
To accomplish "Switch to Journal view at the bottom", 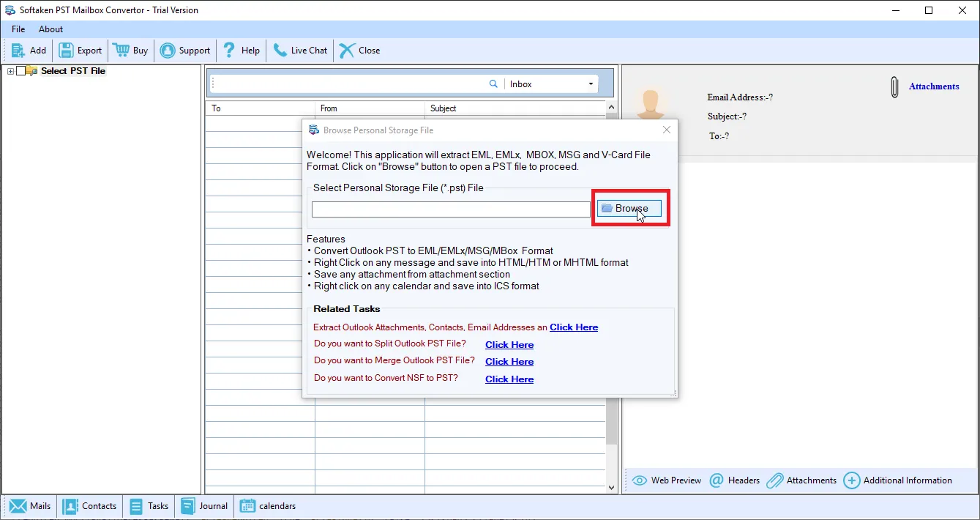I will [204, 506].
